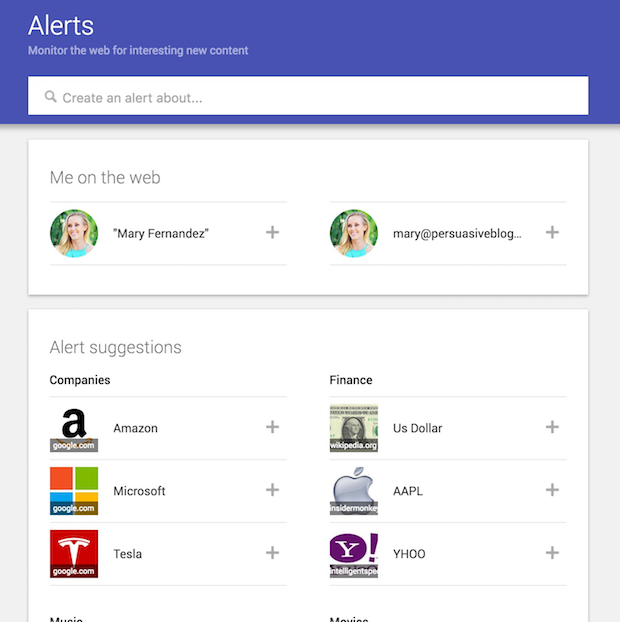Screen dimensions: 620x622
Task: Click the plus icon for AAPL
Action: point(552,490)
